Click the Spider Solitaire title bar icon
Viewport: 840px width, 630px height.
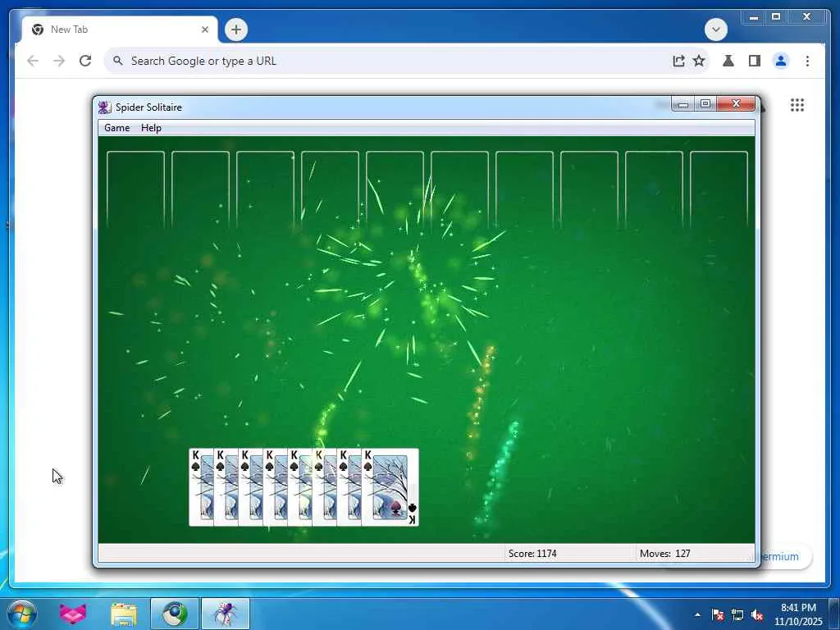pos(104,107)
